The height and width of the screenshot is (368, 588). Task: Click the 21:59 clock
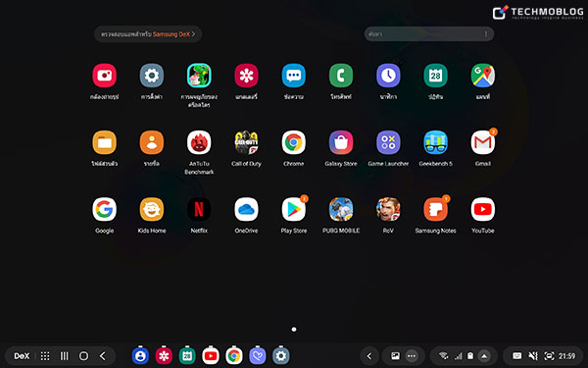[566, 356]
